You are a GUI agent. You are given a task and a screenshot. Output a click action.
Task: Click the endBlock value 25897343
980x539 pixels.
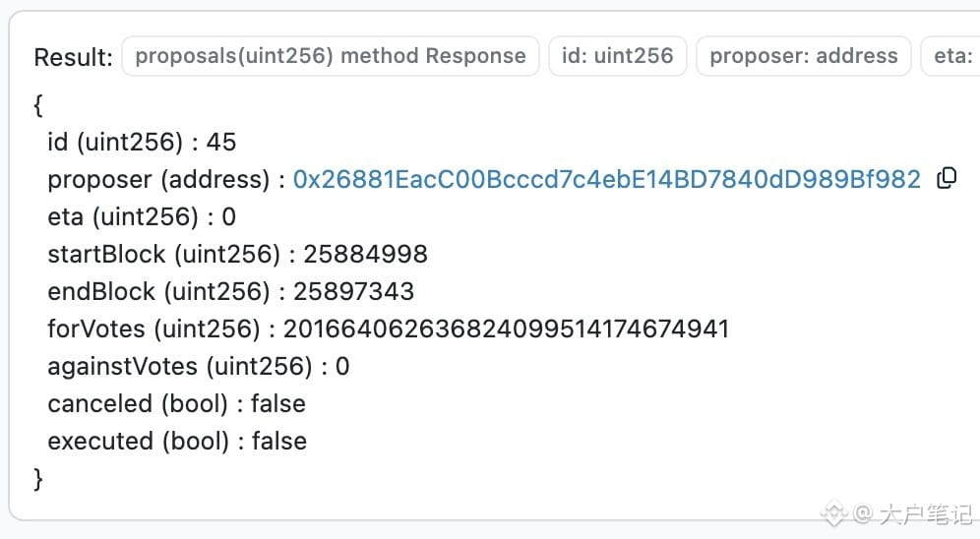pyautogui.click(x=354, y=292)
